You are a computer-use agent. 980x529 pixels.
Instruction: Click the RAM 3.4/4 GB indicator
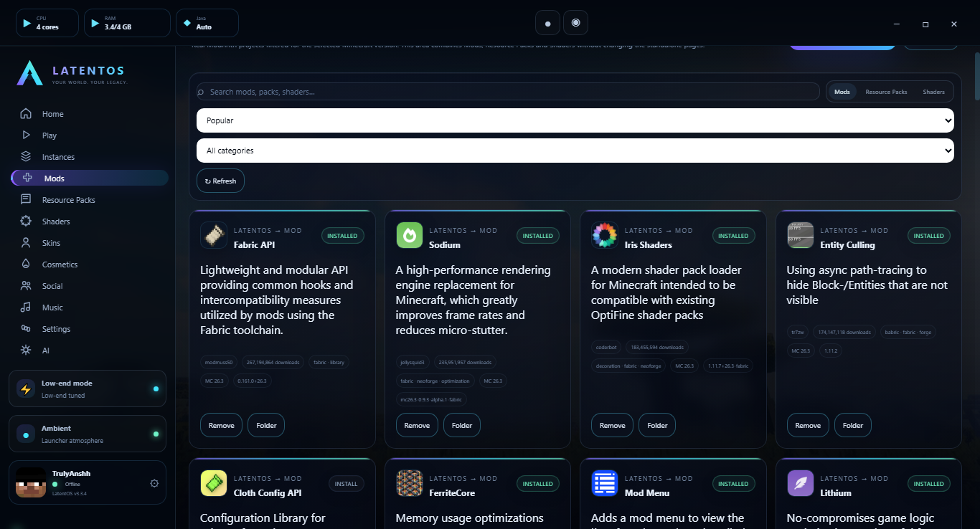pyautogui.click(x=127, y=23)
